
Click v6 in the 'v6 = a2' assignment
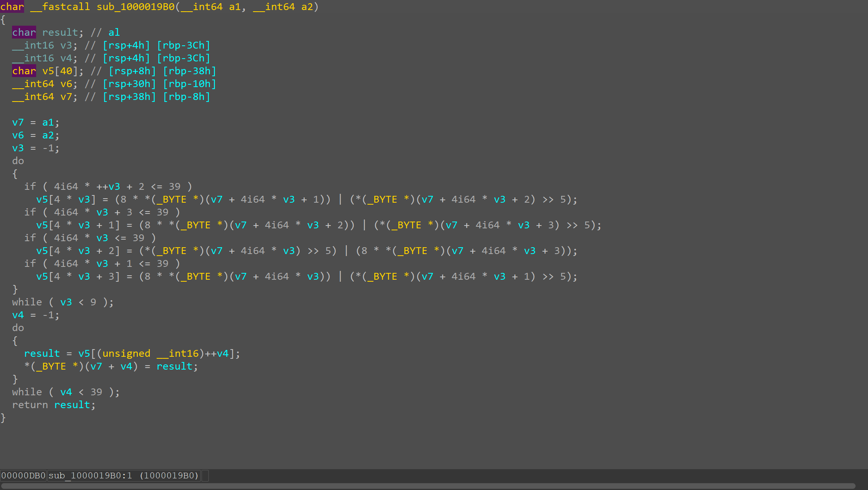pyautogui.click(x=18, y=135)
